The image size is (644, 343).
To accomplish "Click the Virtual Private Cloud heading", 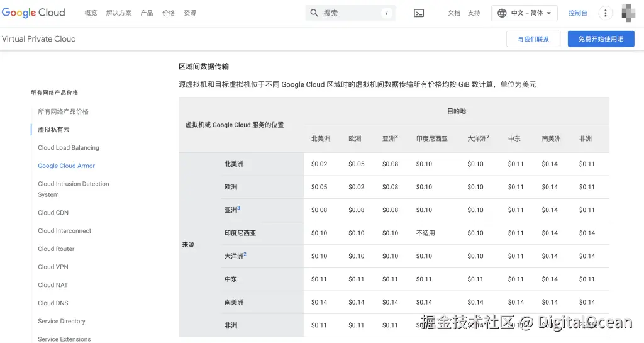I will [39, 38].
